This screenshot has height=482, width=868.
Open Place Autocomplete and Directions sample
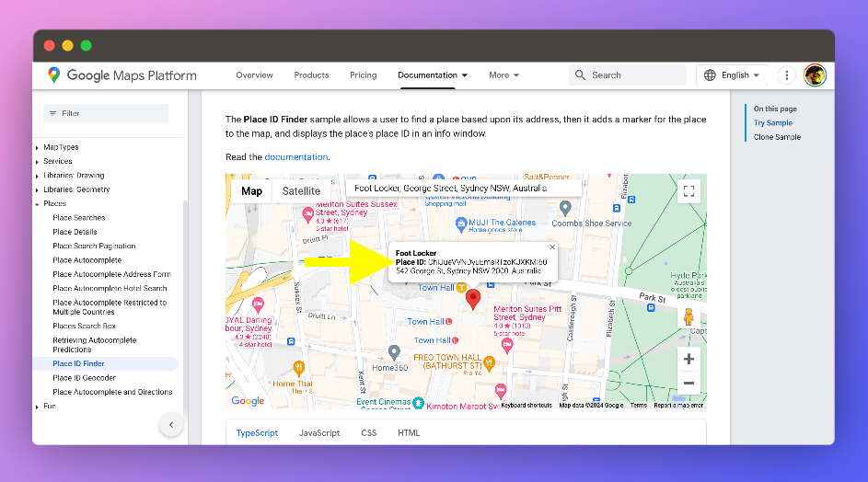click(x=112, y=392)
